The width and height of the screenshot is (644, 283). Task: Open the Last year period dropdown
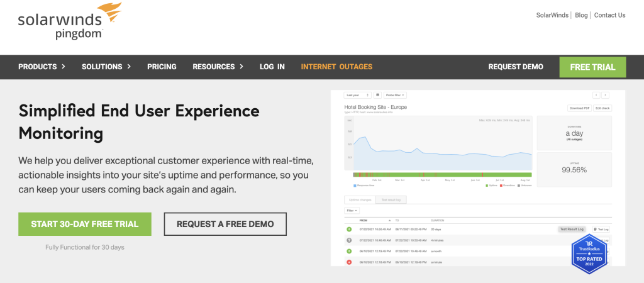pos(357,95)
